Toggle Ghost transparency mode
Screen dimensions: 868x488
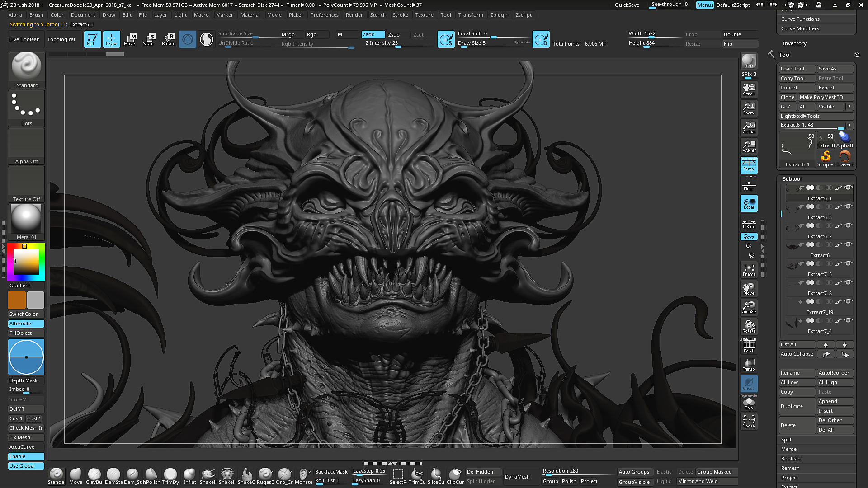(x=749, y=383)
